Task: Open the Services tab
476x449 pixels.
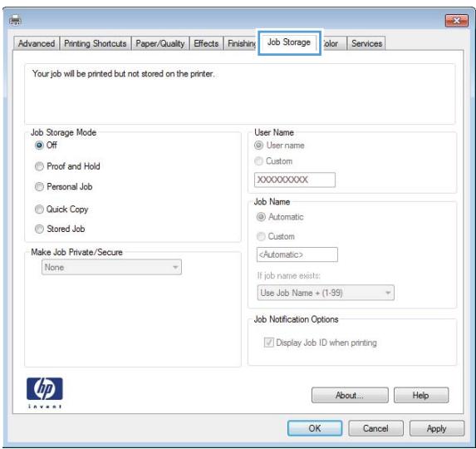Action: pos(366,43)
